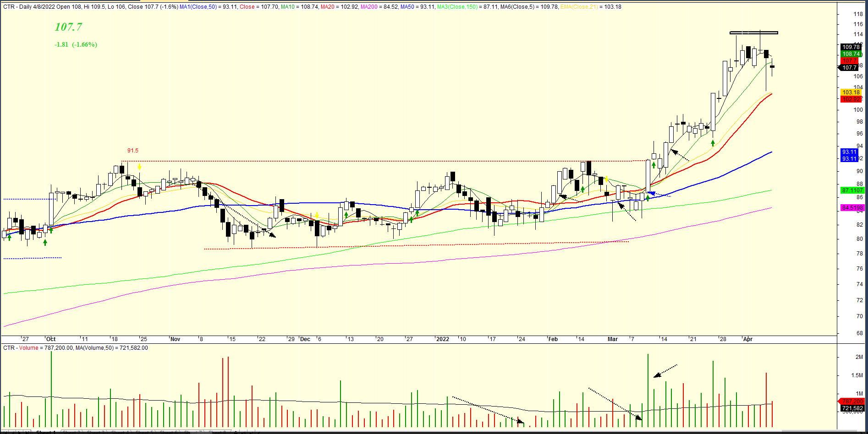
Task: Select the blue arrow marker near March 10
Action: (652, 193)
